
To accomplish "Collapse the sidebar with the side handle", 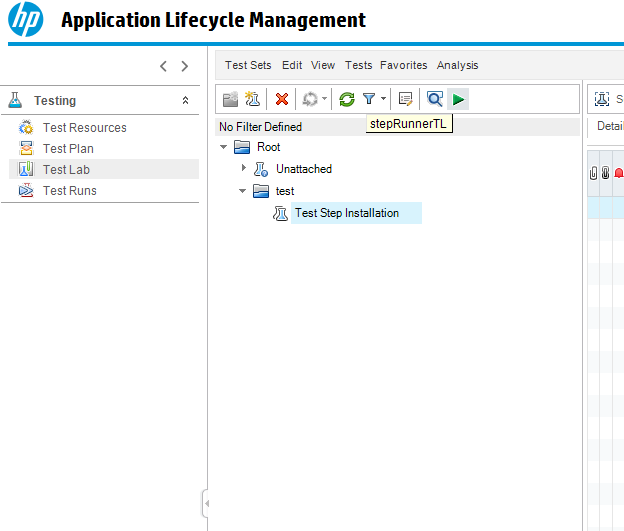I will click(x=206, y=504).
